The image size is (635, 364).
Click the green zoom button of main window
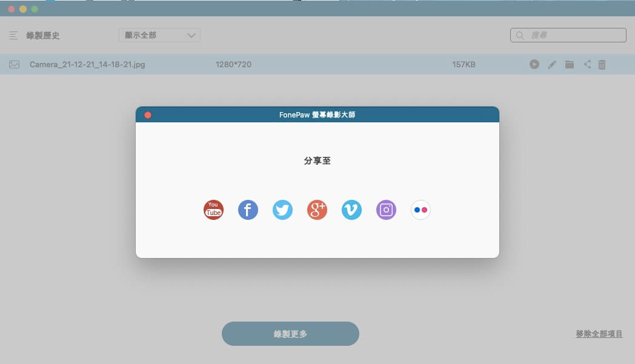tap(35, 9)
